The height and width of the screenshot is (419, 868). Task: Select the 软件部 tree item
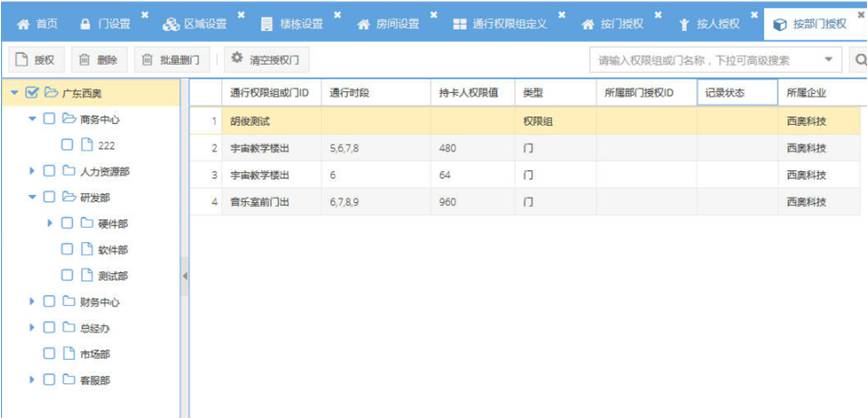(x=113, y=250)
